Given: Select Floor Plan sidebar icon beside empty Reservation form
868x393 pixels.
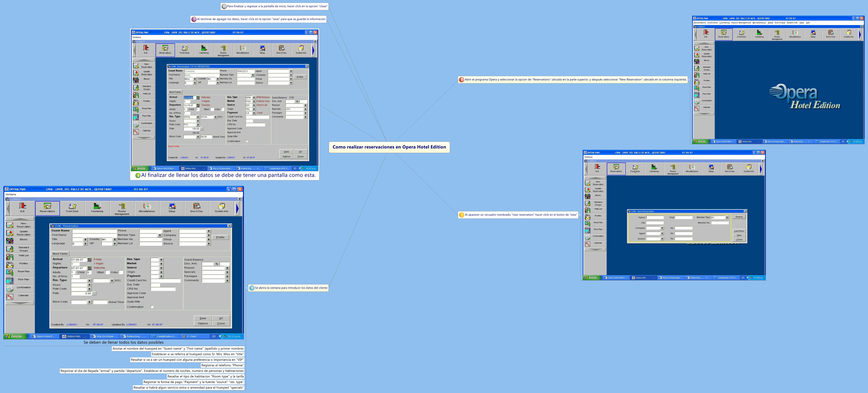Looking at the screenshot, I should coord(10,281).
